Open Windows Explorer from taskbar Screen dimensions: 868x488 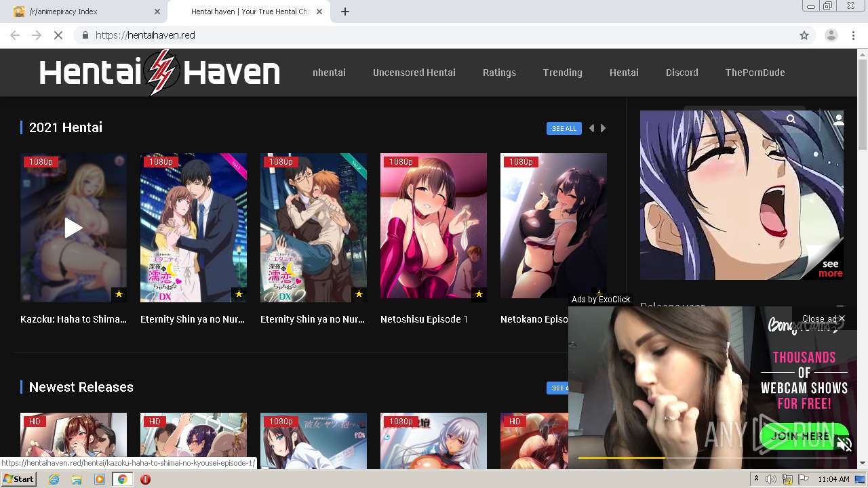(77, 479)
